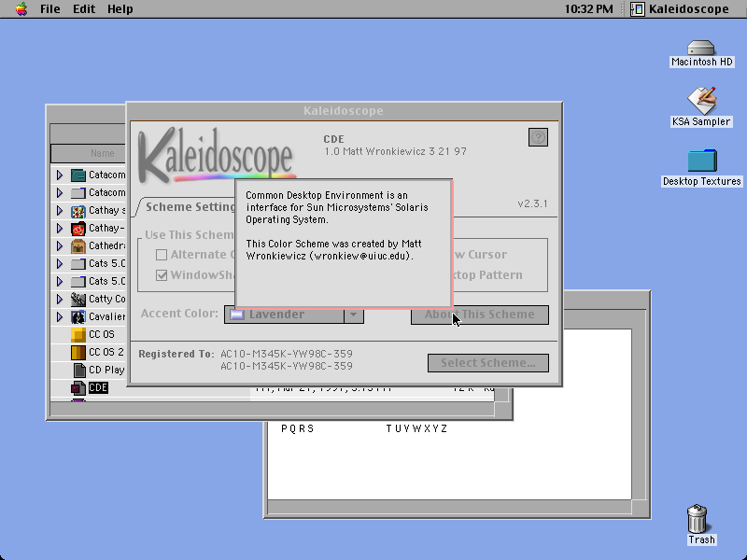Open the Macintosh HD disk icon

tap(701, 48)
